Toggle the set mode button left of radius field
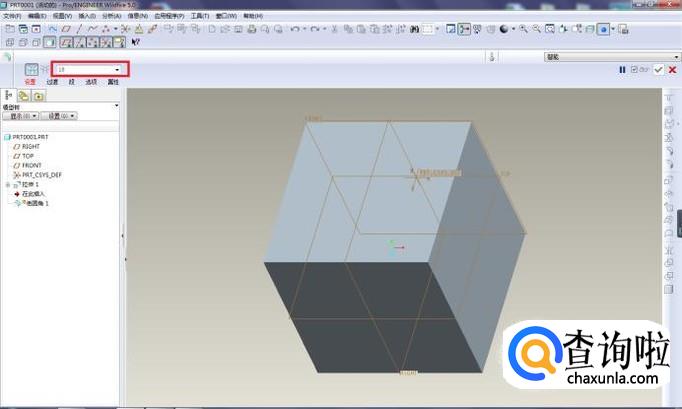 tap(31, 69)
